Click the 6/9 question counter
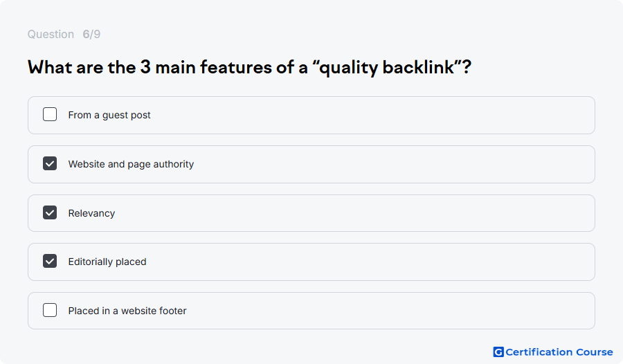The height and width of the screenshot is (364, 623). [x=91, y=34]
